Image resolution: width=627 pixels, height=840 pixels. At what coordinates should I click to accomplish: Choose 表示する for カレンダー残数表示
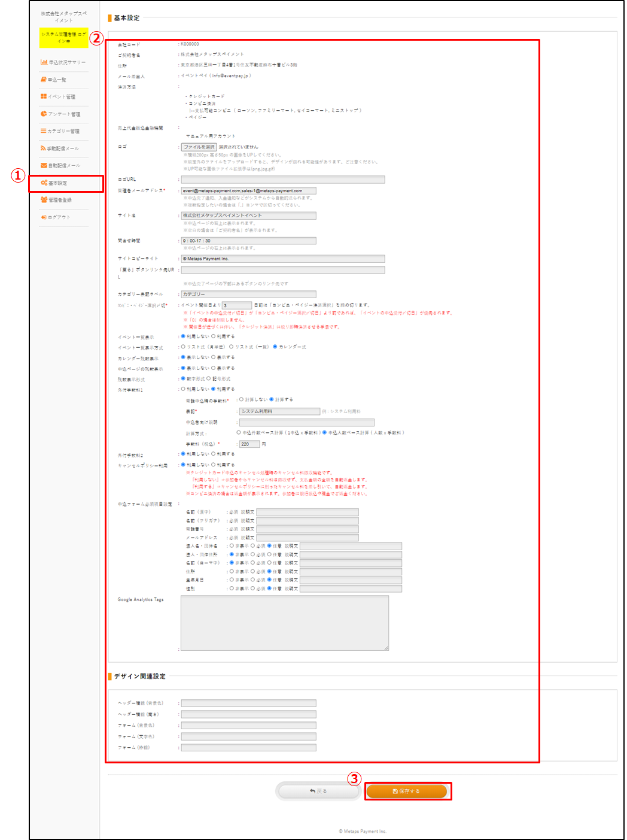coord(214,357)
